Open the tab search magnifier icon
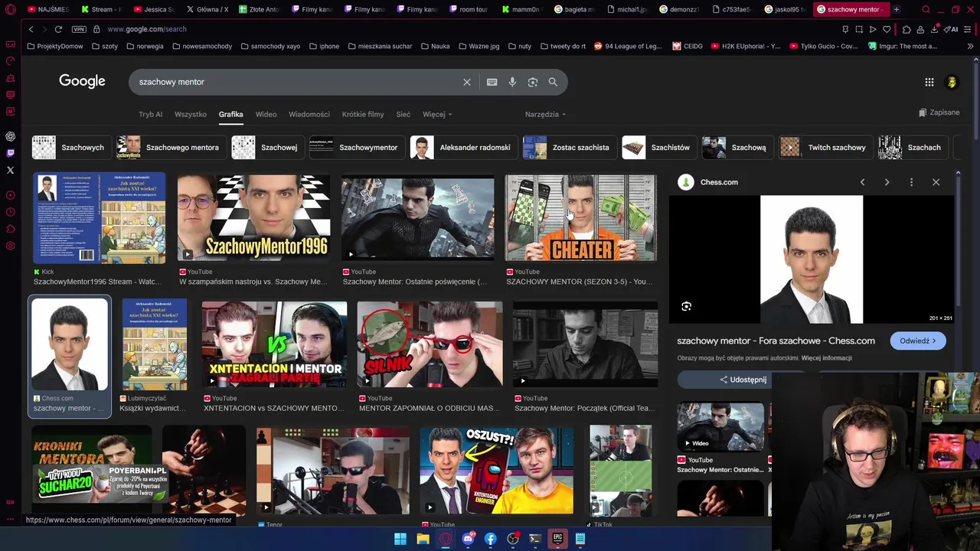980x551 pixels. (926, 10)
